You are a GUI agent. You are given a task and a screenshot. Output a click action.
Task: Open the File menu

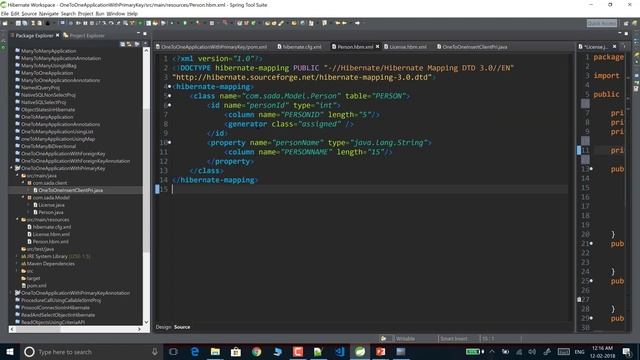[x=4, y=13]
